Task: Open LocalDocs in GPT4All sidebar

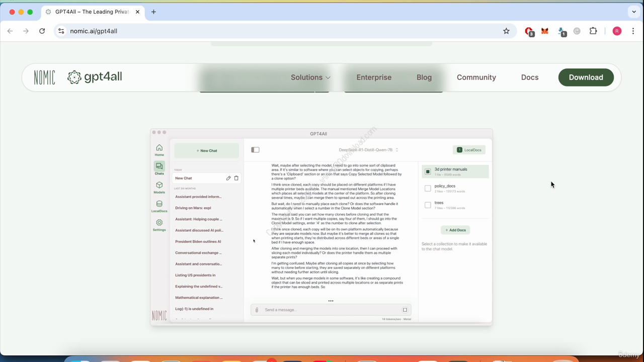Action: 159,206
